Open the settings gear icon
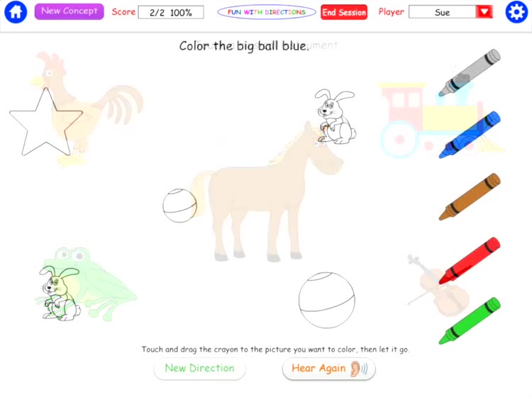 [516, 12]
